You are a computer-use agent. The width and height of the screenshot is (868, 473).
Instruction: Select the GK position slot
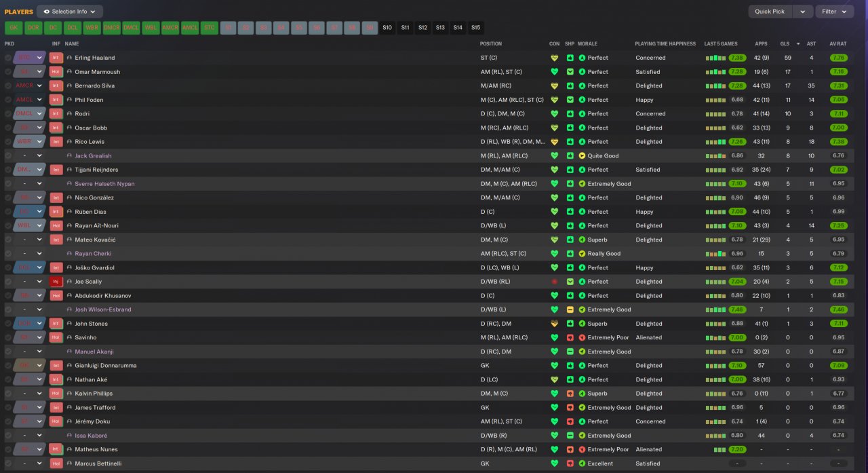point(14,28)
